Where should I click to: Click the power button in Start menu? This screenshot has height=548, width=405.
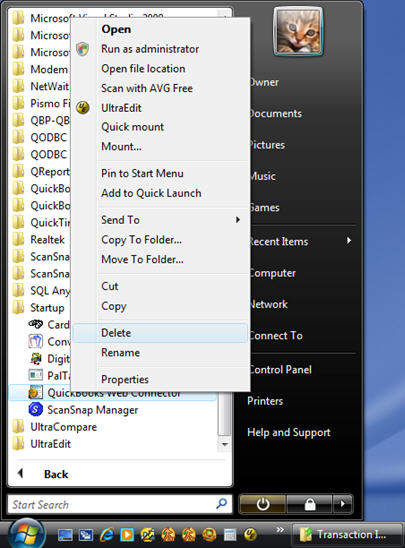[262, 504]
